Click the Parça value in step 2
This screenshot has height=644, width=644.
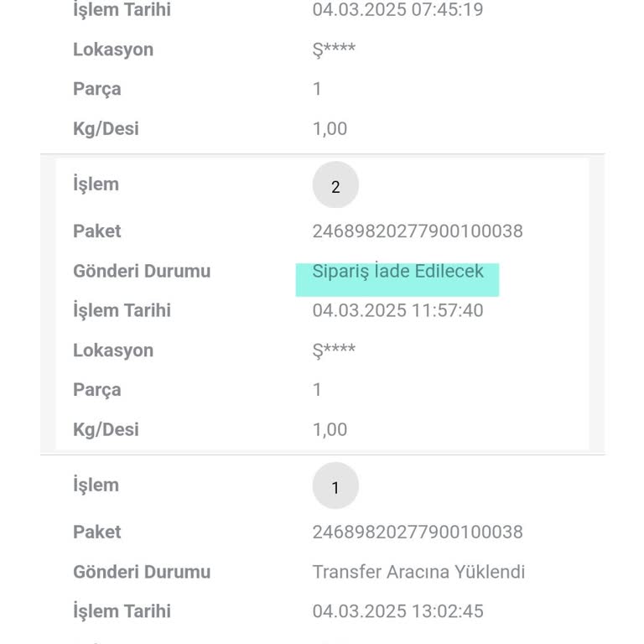[317, 390]
